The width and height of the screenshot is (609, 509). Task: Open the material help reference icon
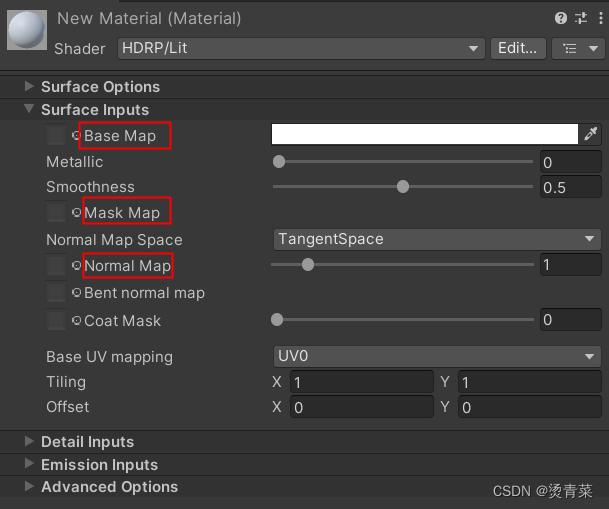point(560,18)
